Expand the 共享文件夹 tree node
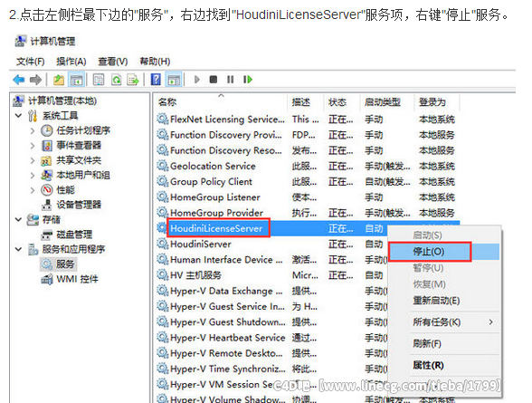Screen dimensions: 532x403 point(33,160)
